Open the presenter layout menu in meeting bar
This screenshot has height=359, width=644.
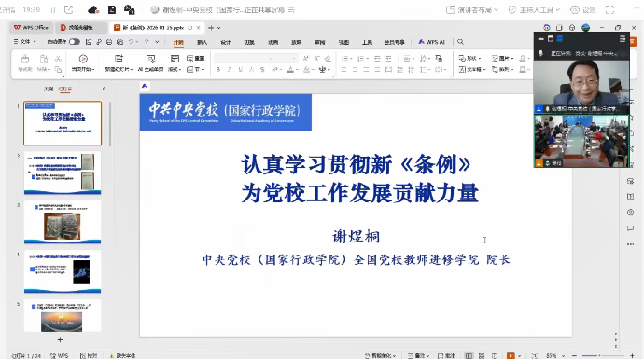[x=472, y=10]
